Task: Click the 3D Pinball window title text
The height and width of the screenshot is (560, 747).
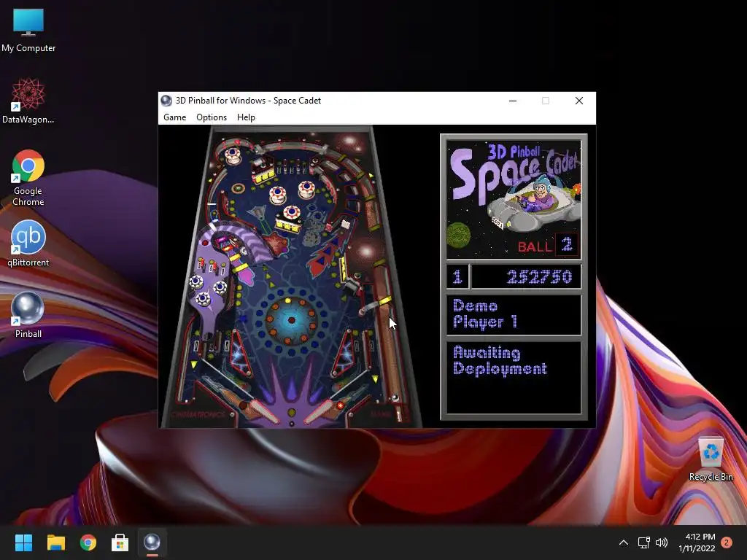Action: (x=248, y=101)
